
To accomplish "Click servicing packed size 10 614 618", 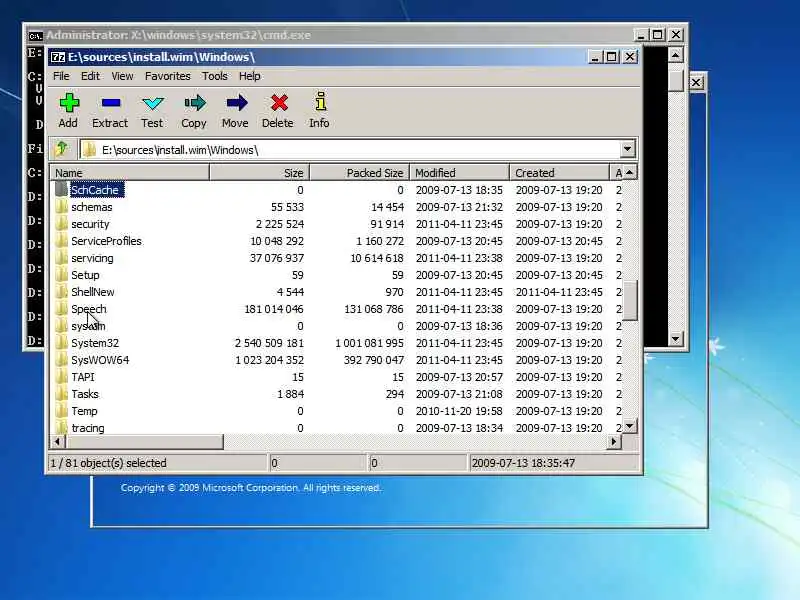I will [377, 258].
